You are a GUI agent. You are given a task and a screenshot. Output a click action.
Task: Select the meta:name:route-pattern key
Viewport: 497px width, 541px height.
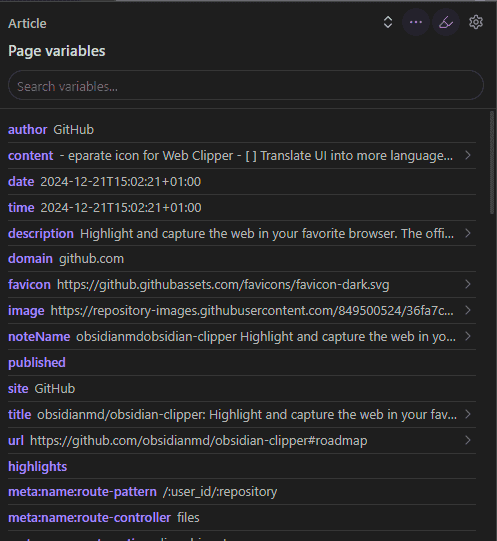pos(82,492)
